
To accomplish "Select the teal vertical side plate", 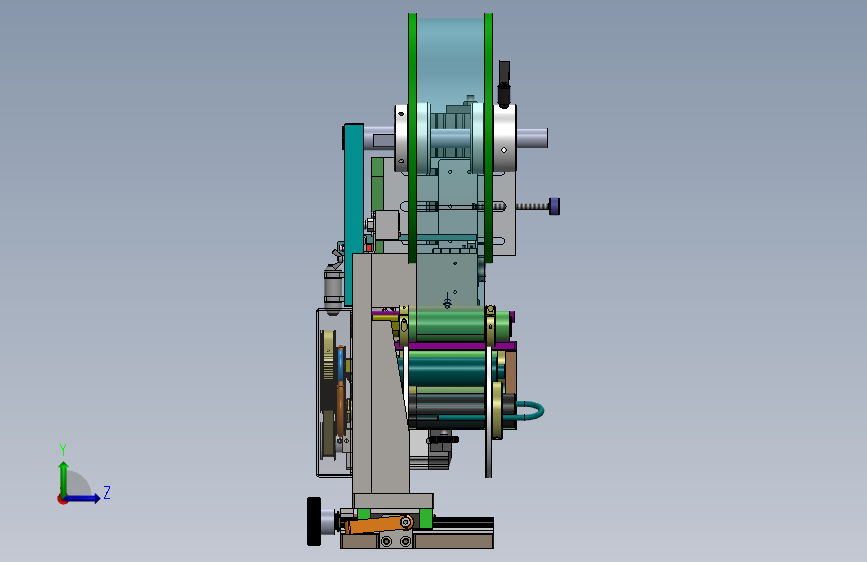I will [x=354, y=215].
